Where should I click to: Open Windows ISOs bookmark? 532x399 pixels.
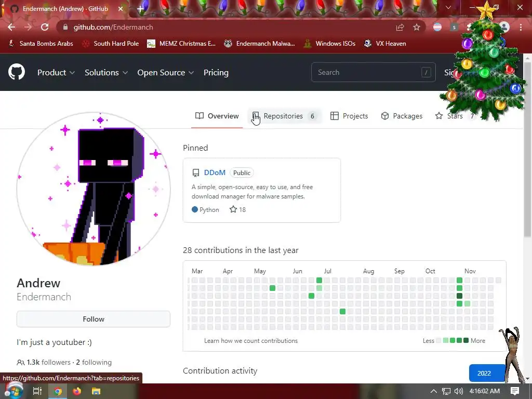coord(330,44)
